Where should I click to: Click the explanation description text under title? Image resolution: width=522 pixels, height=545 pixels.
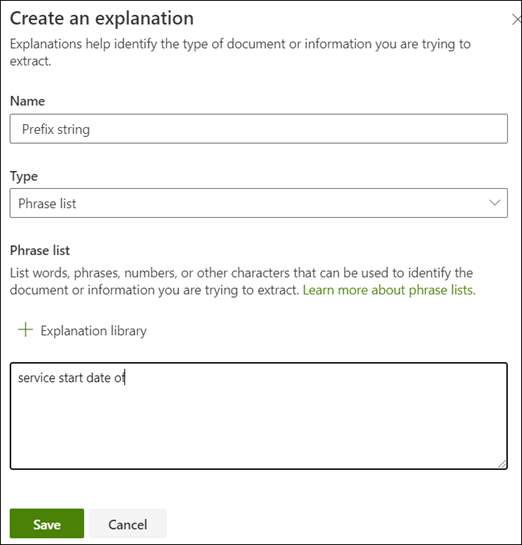click(240, 52)
